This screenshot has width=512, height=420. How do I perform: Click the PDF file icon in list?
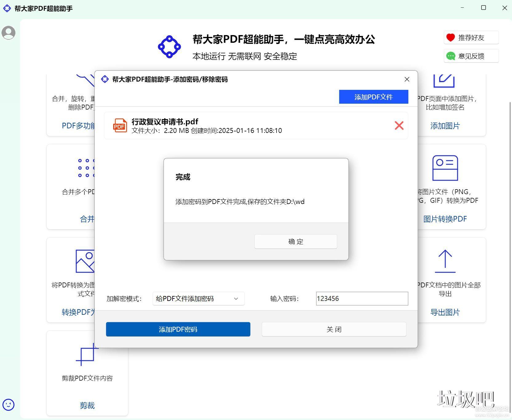point(120,126)
